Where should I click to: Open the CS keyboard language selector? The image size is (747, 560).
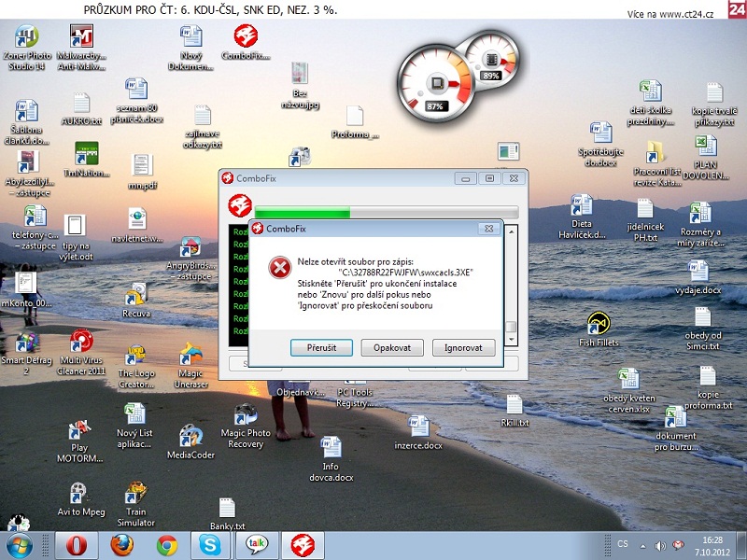pyautogui.click(x=623, y=544)
